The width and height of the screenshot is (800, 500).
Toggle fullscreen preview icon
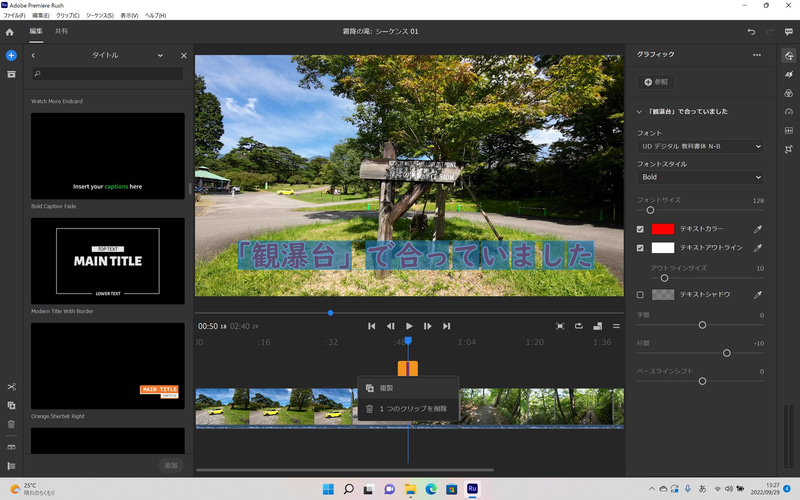[560, 326]
